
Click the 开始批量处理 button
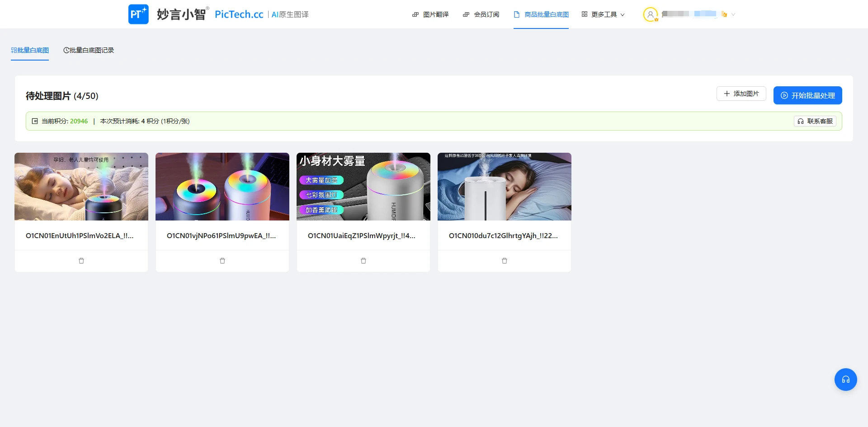point(807,95)
